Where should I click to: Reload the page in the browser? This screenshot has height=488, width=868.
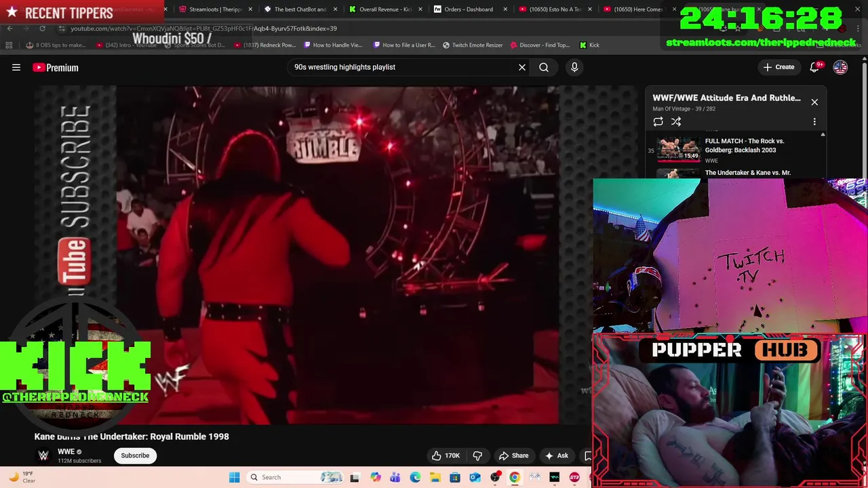click(x=42, y=28)
